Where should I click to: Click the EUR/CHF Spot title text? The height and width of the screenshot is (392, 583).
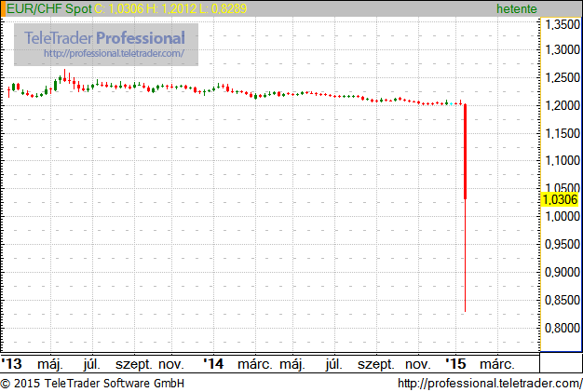point(49,8)
